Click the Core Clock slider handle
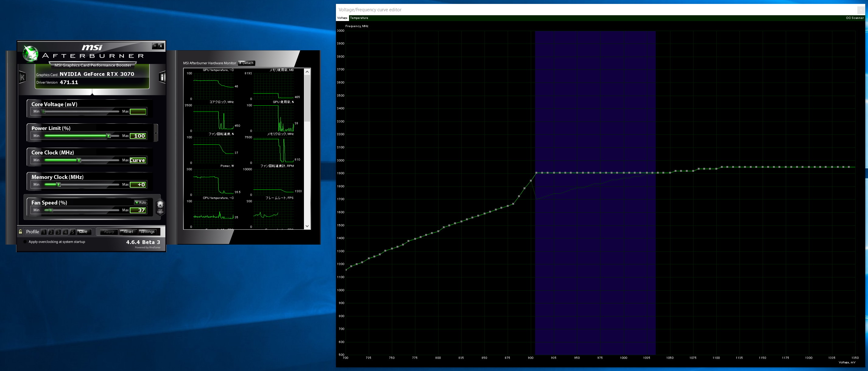Viewport: 868px width, 371px height. pyautogui.click(x=79, y=161)
